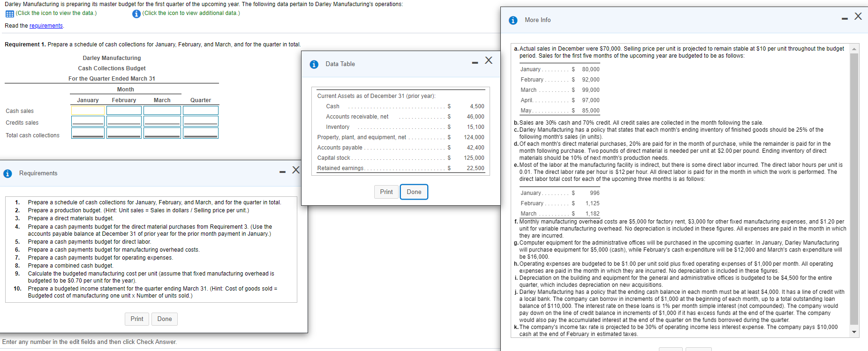Viewport: 868px width, 351px height.
Task: Click April sales value 97,000
Action: pos(591,100)
